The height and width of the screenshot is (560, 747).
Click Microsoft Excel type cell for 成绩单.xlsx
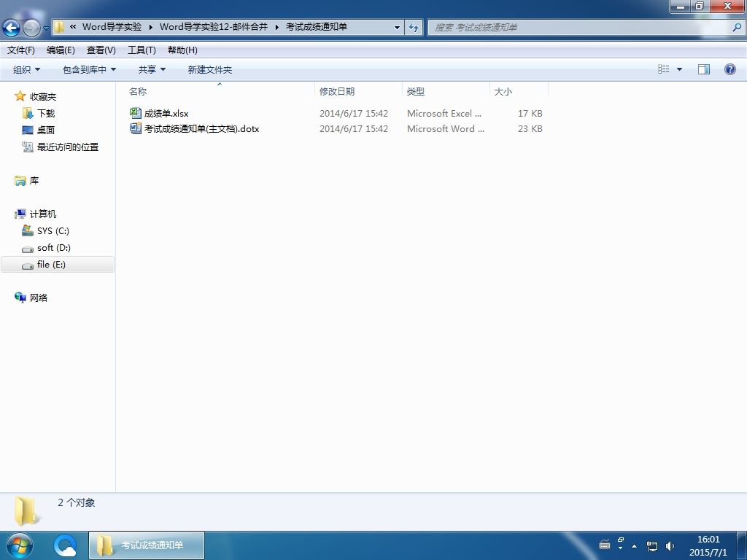pos(444,113)
